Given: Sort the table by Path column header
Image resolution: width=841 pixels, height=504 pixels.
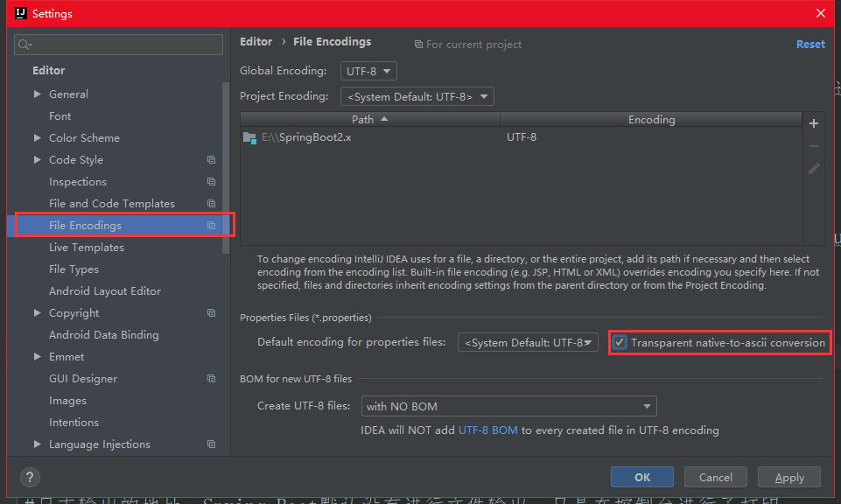Looking at the screenshot, I should pos(371,120).
